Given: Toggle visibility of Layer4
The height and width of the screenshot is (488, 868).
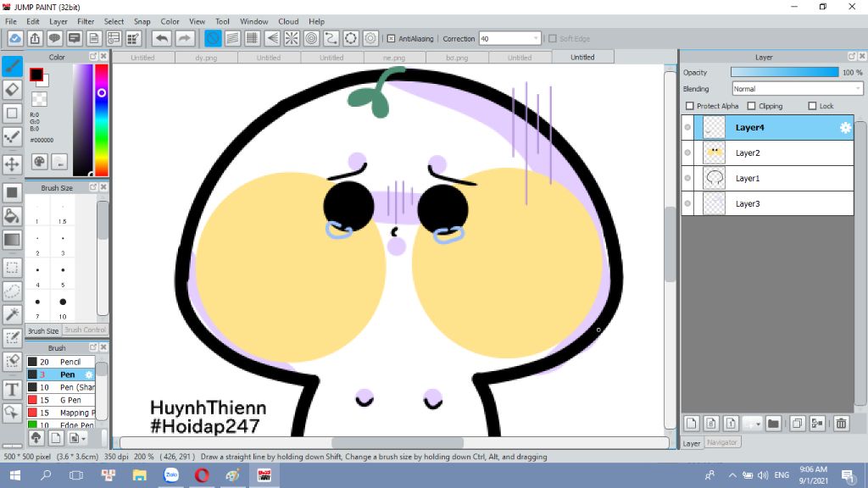Looking at the screenshot, I should [687, 127].
